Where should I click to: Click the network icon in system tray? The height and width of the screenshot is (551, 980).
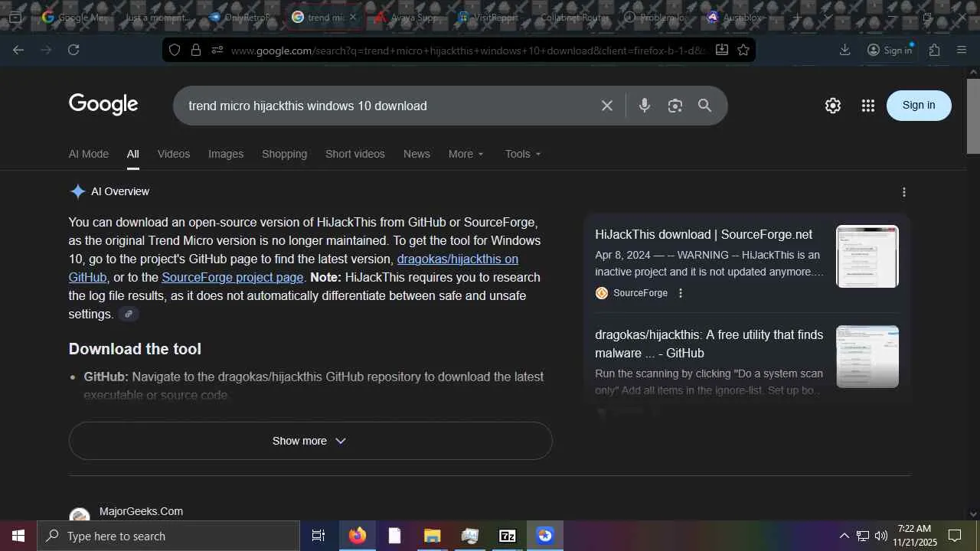(x=862, y=536)
